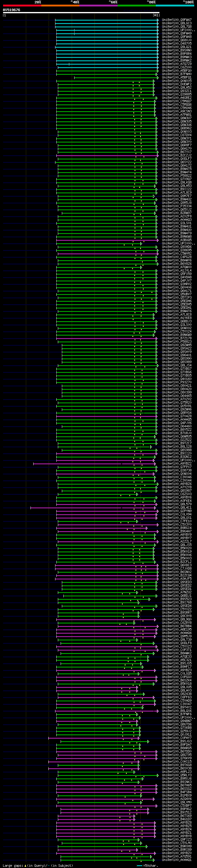Click hit label UniRef100_D0EWF2
The width and height of the screenshot is (197, 868).
point(177,84)
